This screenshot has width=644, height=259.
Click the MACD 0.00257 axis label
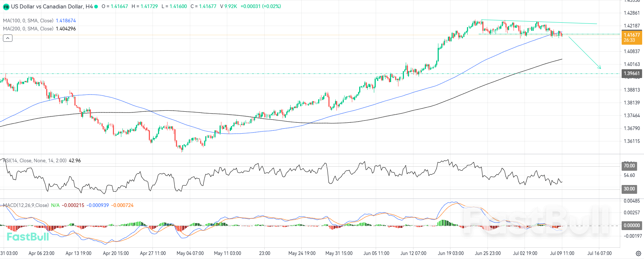pos(632,212)
